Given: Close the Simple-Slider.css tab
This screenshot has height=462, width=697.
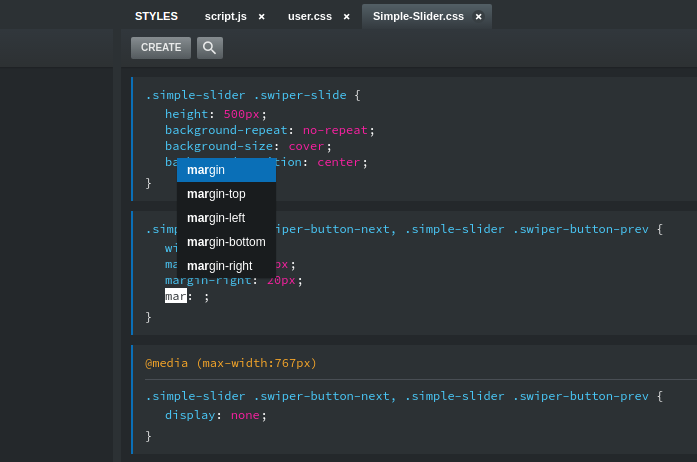Looking at the screenshot, I should pyautogui.click(x=478, y=17).
